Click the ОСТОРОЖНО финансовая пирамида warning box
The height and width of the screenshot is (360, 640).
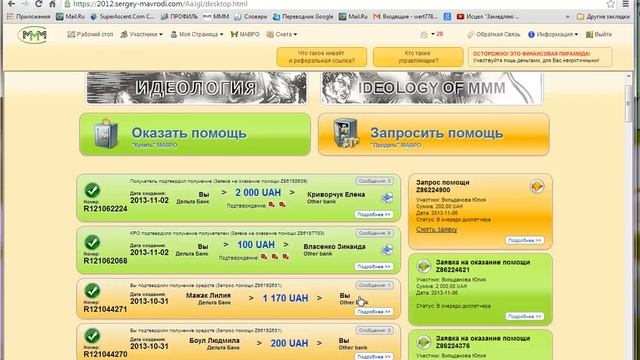[x=540, y=57]
